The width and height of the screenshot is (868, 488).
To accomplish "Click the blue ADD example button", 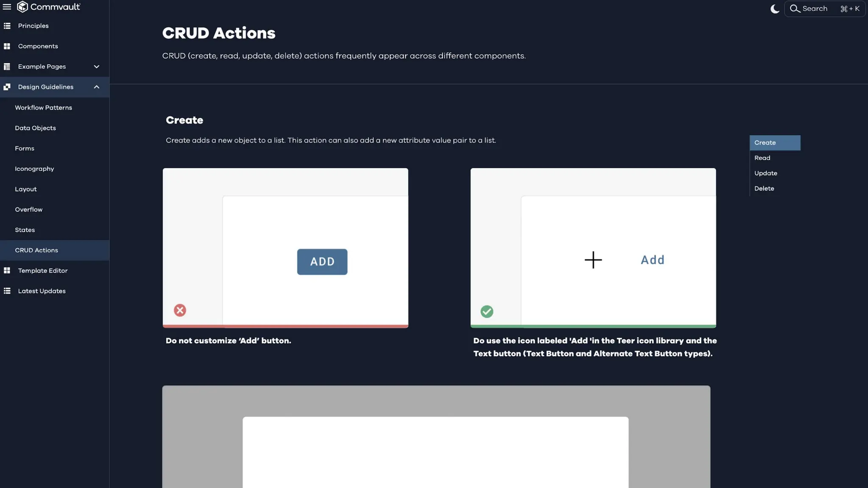I will (x=322, y=262).
